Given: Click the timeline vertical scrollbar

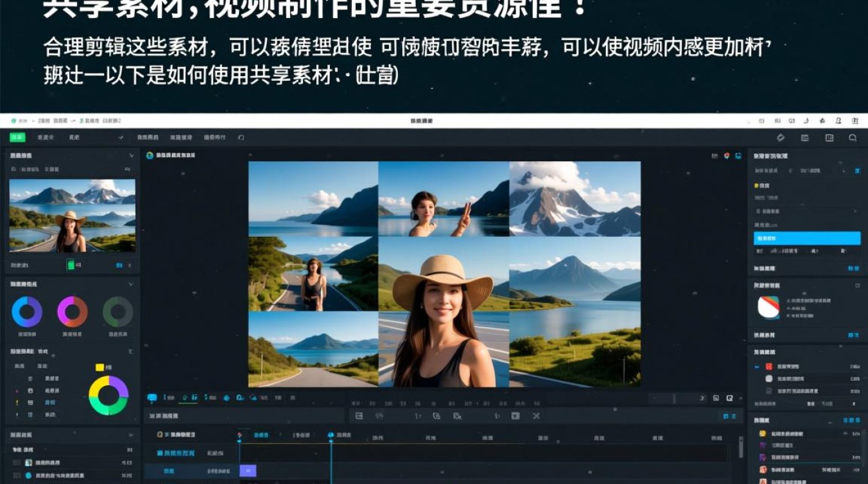Looking at the screenshot, I should 741,447.
